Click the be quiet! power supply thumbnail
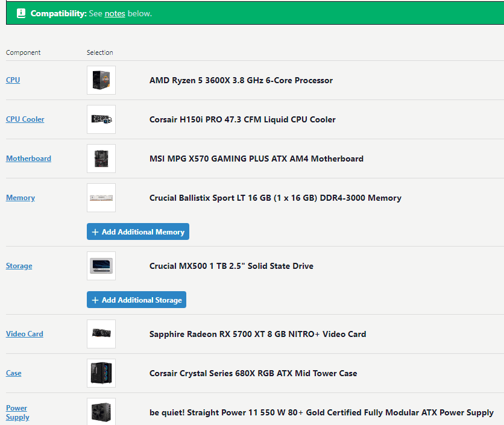This screenshot has height=425, width=504. (x=101, y=412)
